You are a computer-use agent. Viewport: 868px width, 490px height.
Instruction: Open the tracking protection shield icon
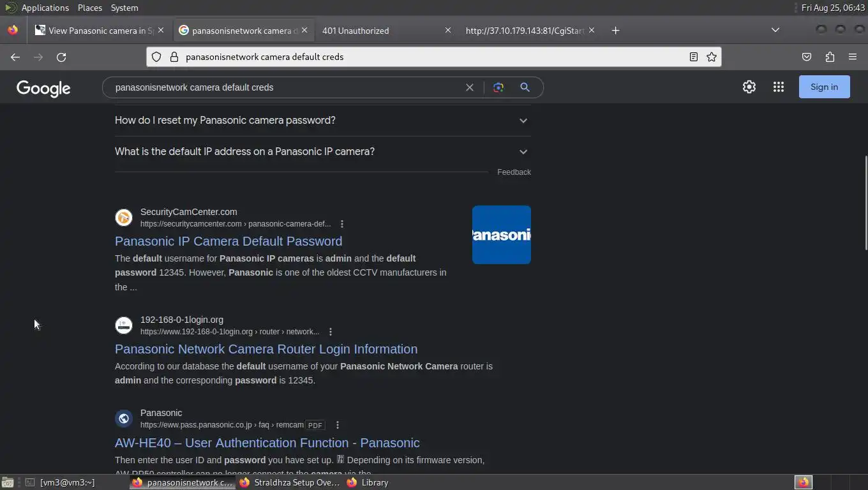156,57
